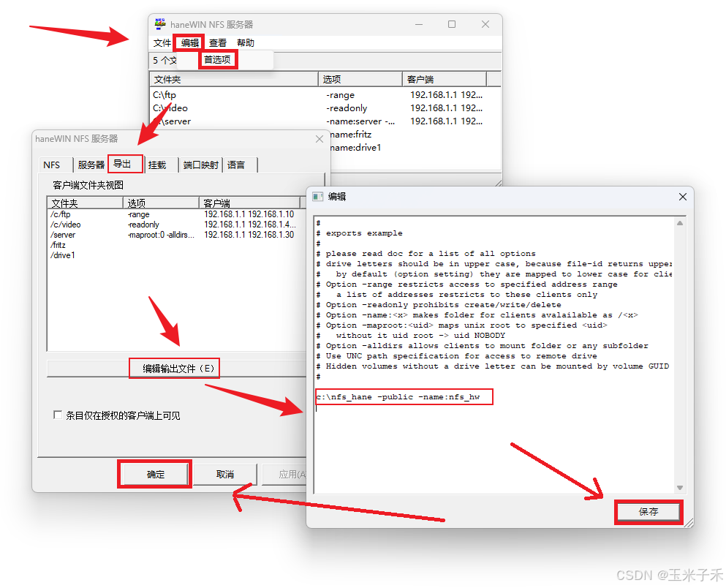Image resolution: width=726 pixels, height=588 pixels.
Task: Open the 文件 menu
Action: (162, 43)
